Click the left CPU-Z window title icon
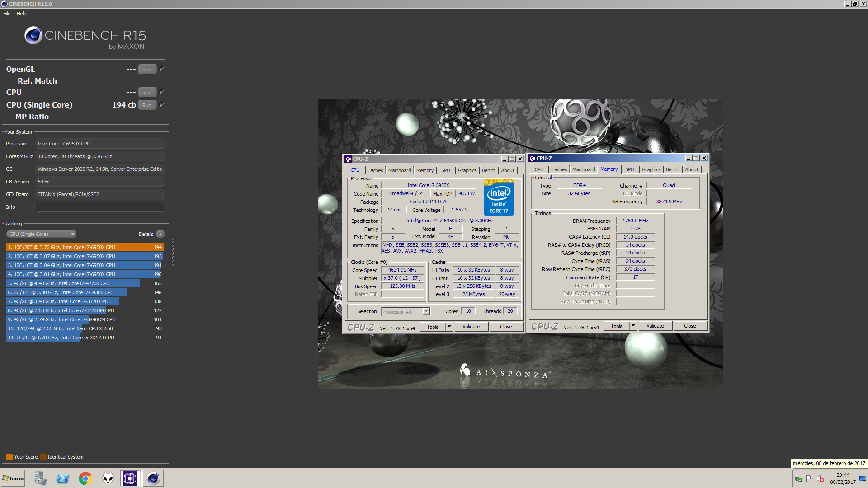Image resolution: width=868 pixels, height=488 pixels. [x=348, y=159]
